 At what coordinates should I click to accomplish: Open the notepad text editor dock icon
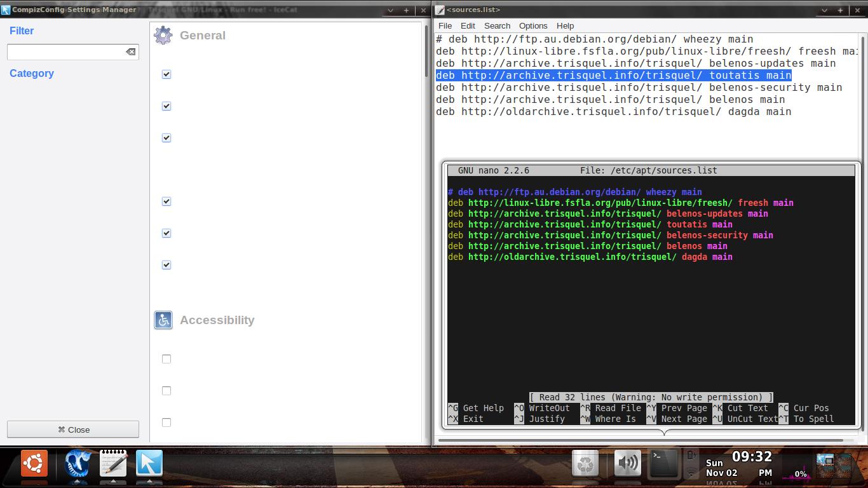click(x=114, y=463)
